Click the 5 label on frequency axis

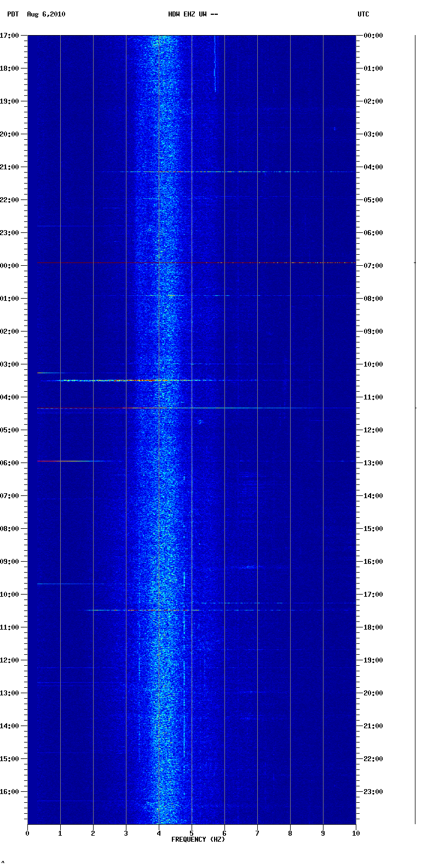(x=192, y=833)
